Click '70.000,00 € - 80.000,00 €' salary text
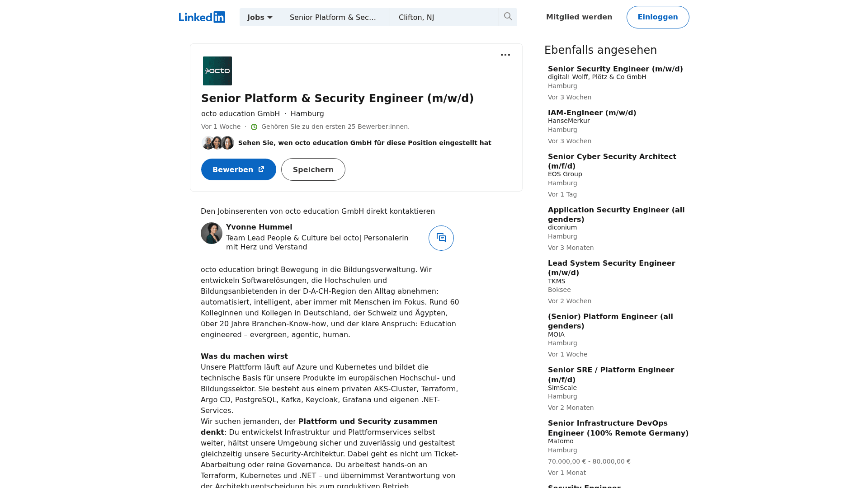This screenshot has height=488, width=868. point(589,461)
